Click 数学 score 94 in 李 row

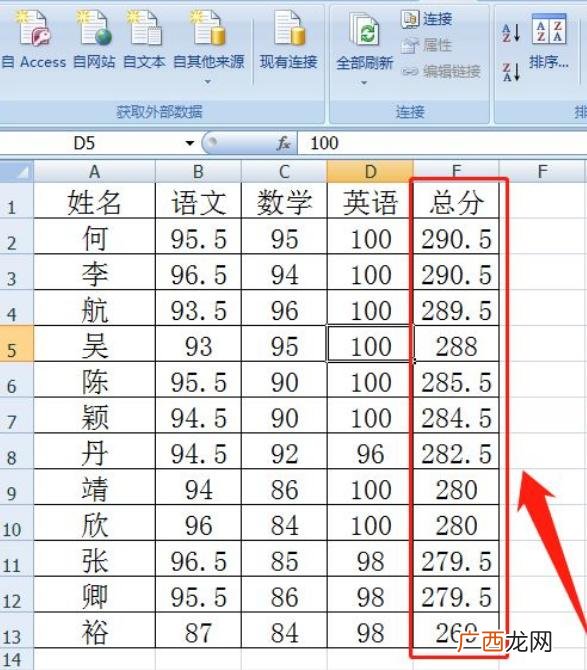(x=284, y=272)
